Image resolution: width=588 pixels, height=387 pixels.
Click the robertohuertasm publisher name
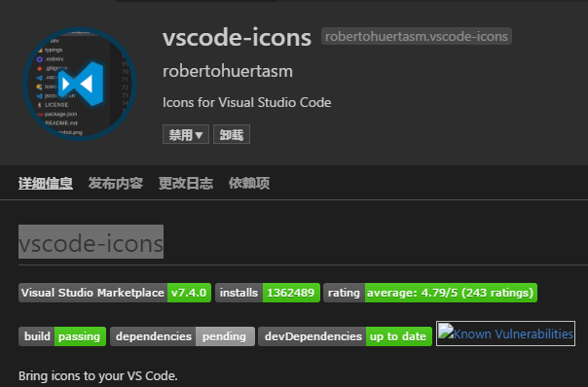[228, 71]
